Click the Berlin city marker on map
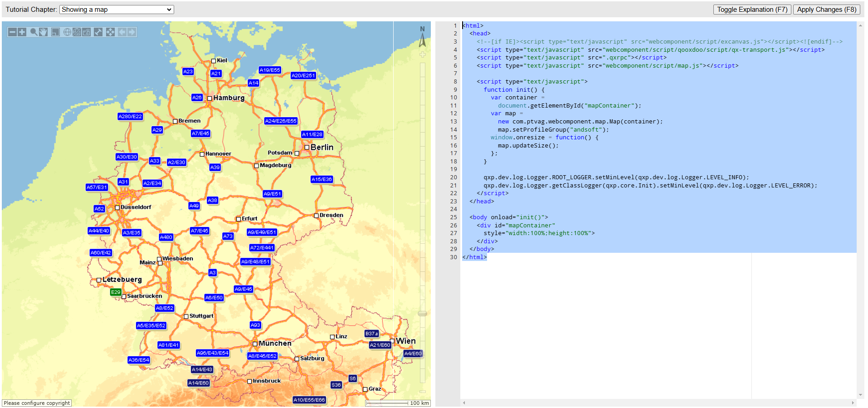This screenshot has height=408, width=868. [307, 147]
